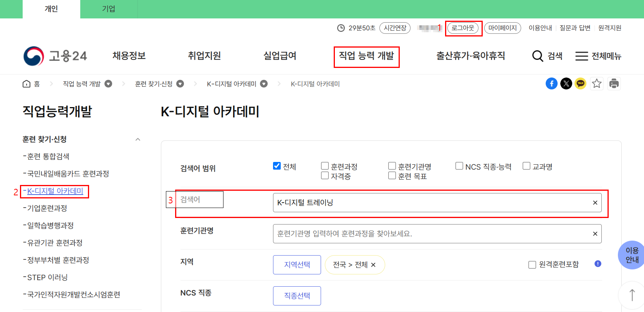Expand 직업 능력 개발 breadcrumb dropdown
Viewport: 644px width, 312px height.
pyautogui.click(x=108, y=84)
